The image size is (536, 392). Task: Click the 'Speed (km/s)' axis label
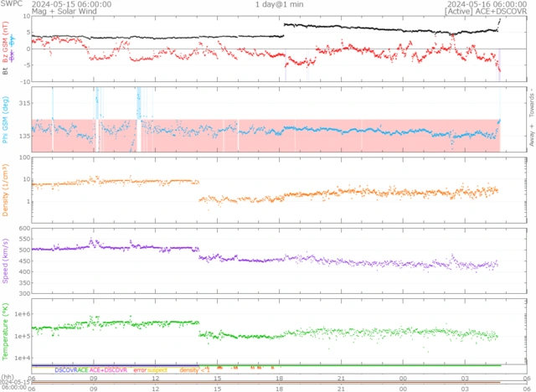pyautogui.click(x=6, y=260)
